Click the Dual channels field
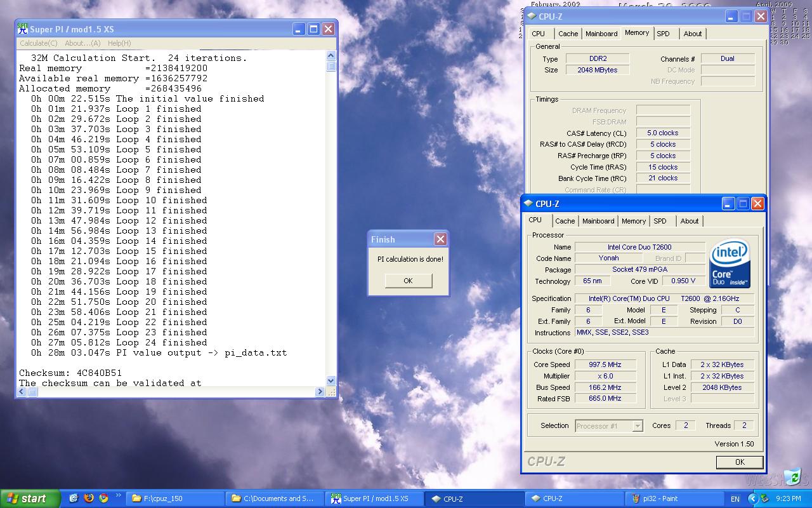 [x=728, y=58]
